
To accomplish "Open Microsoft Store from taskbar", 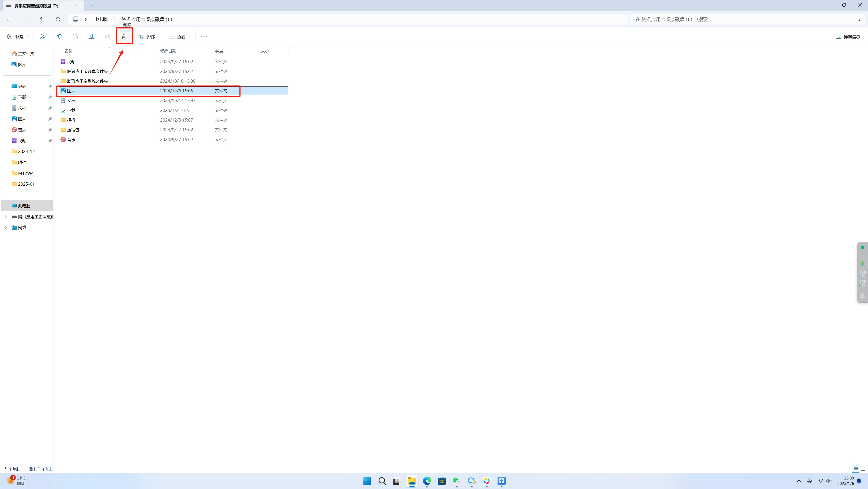I will click(x=441, y=481).
